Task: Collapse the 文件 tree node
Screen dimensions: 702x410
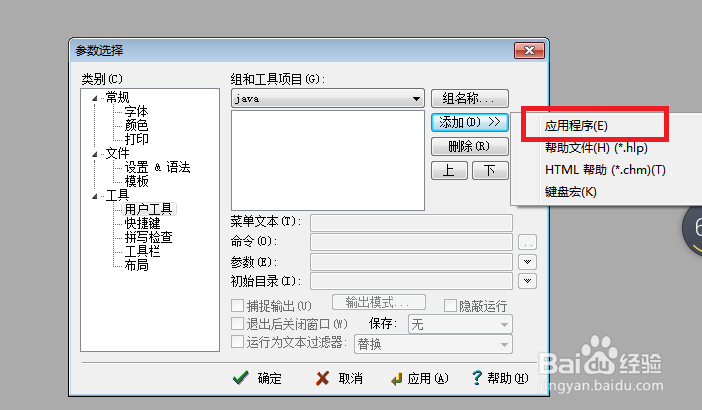Action: pyautogui.click(x=94, y=154)
